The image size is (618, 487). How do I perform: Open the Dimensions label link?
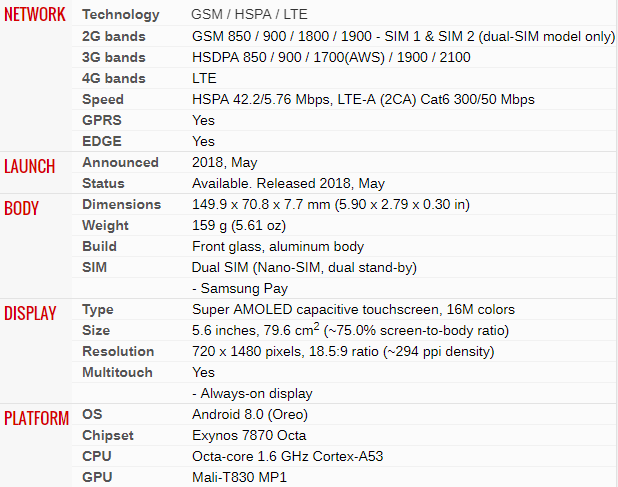[x=121, y=204]
